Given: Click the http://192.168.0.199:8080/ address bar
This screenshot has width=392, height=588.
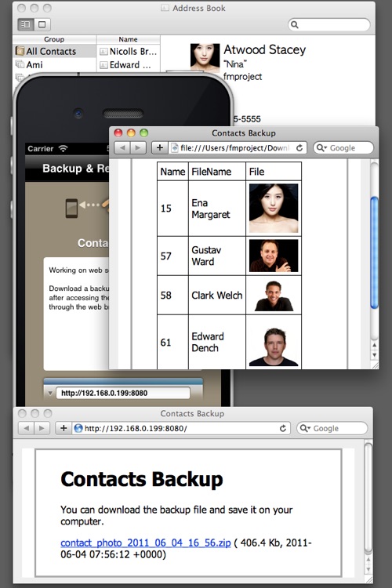Looking at the screenshot, I should point(182,428).
